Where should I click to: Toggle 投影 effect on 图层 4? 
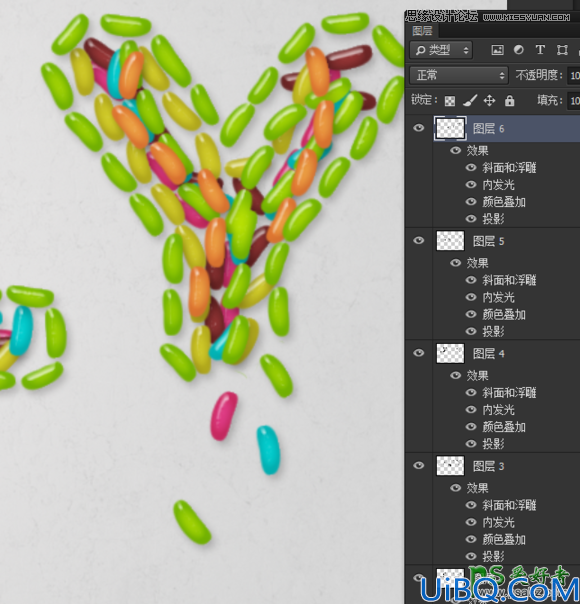point(471,444)
